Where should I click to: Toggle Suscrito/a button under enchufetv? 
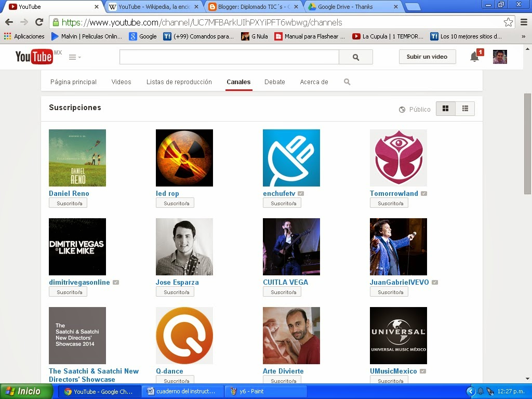point(282,203)
